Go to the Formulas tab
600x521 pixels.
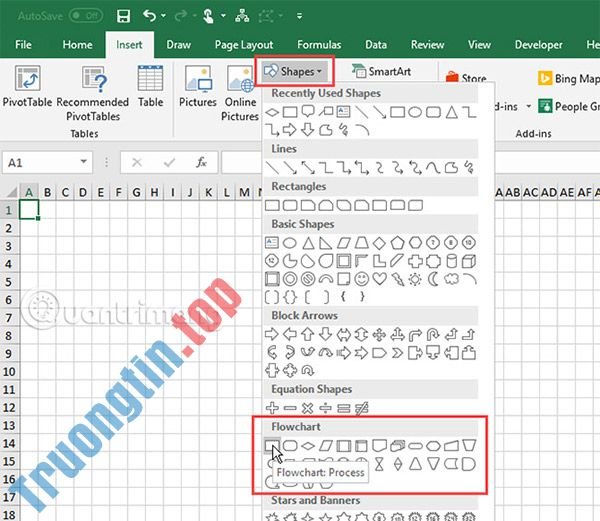point(319,45)
